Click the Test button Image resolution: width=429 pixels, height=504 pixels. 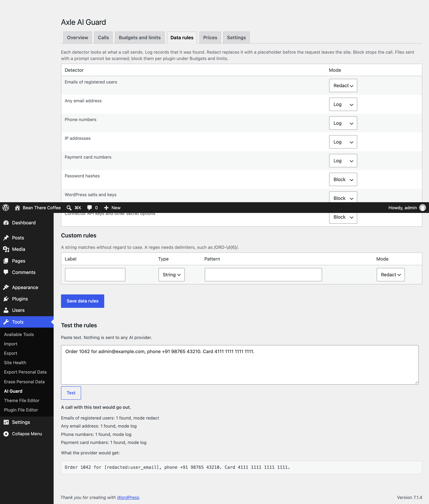click(x=71, y=393)
